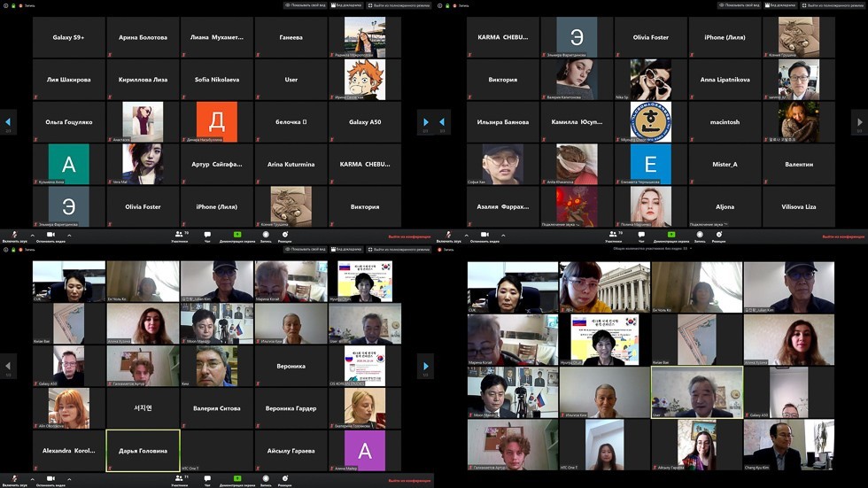Toggle microphone in the bottom-left Zoom window
The image size is (868, 488).
coord(13,479)
